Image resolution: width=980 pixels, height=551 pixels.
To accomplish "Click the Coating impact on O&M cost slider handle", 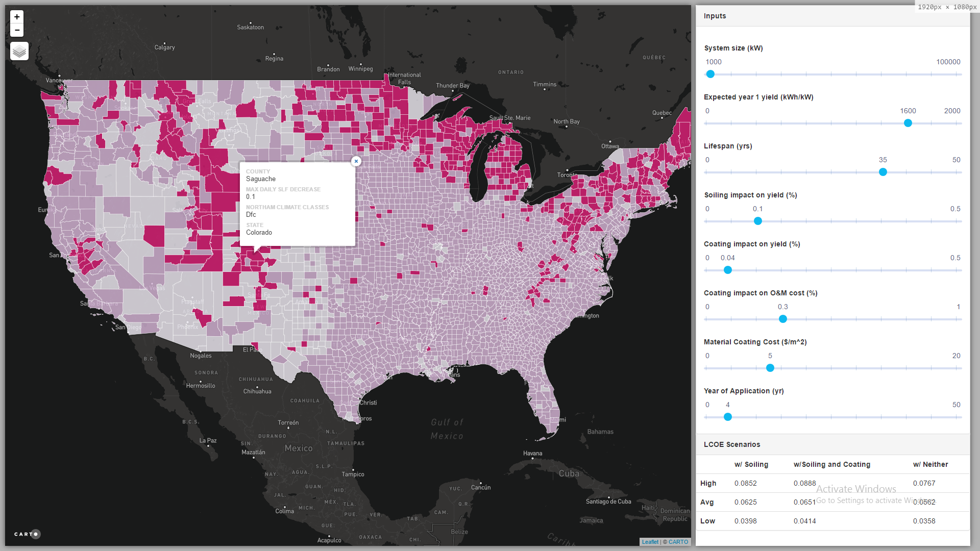I will (782, 319).
